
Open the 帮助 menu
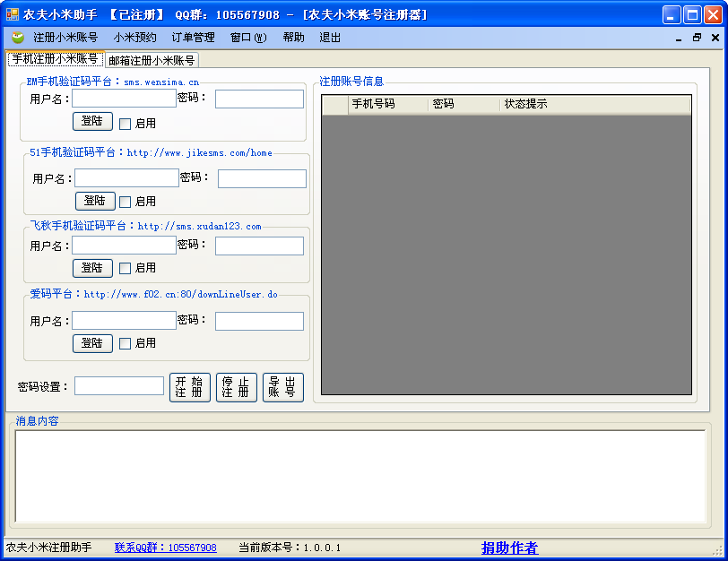(293, 38)
